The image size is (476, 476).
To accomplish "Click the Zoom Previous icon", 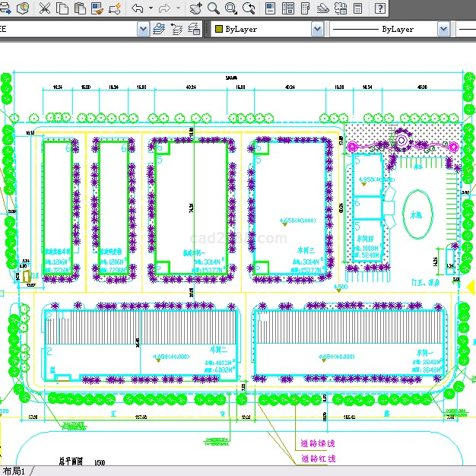I will [249, 8].
